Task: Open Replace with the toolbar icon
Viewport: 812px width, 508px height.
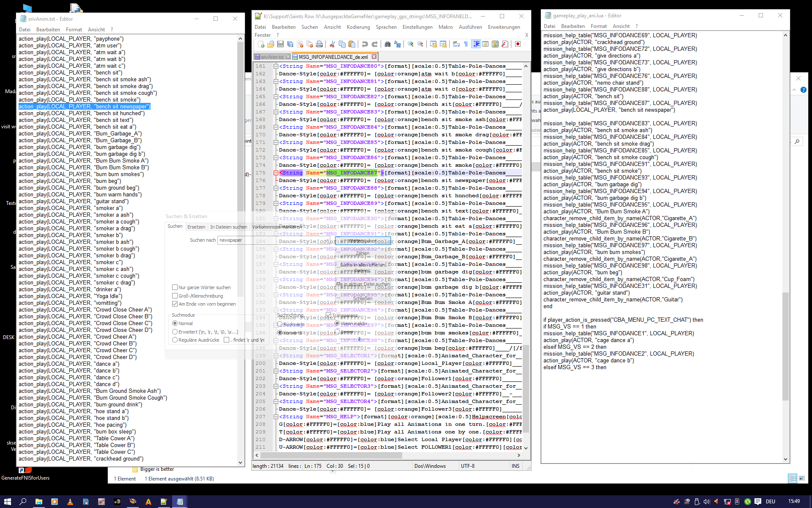Action: (397, 44)
